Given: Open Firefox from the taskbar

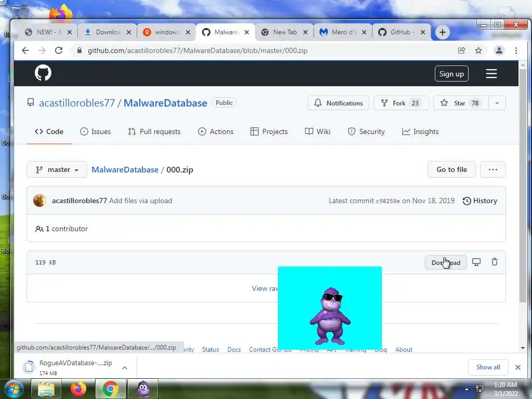Looking at the screenshot, I should pyautogui.click(x=78, y=389).
